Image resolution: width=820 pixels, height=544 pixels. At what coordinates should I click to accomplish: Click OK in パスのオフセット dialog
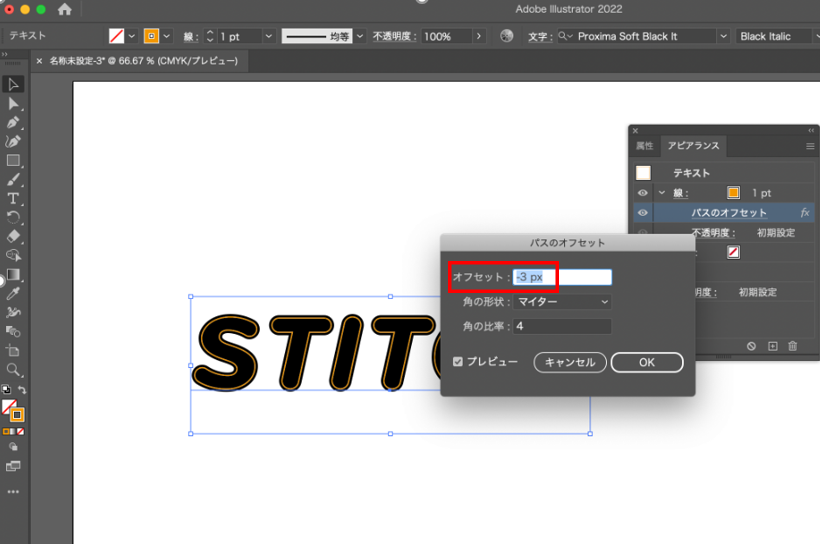tap(647, 362)
